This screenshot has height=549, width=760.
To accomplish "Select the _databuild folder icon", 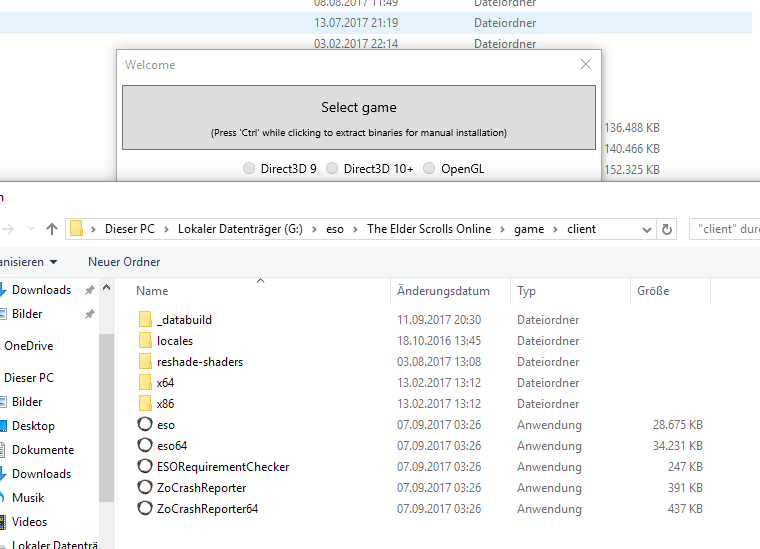I will pyautogui.click(x=145, y=320).
